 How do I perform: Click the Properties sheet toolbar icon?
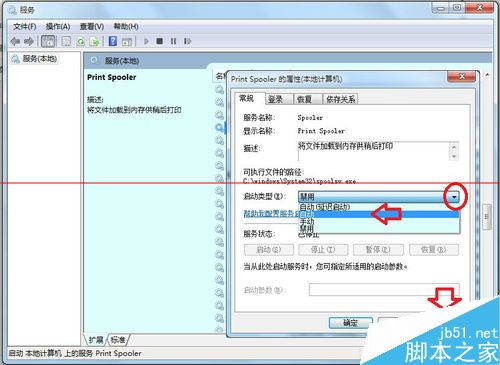coord(66,41)
